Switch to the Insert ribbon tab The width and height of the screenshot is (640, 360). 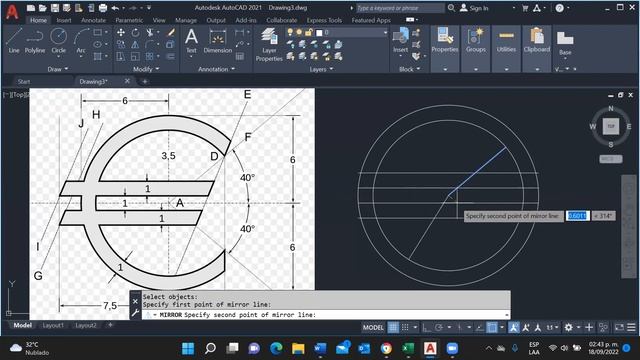click(x=64, y=20)
